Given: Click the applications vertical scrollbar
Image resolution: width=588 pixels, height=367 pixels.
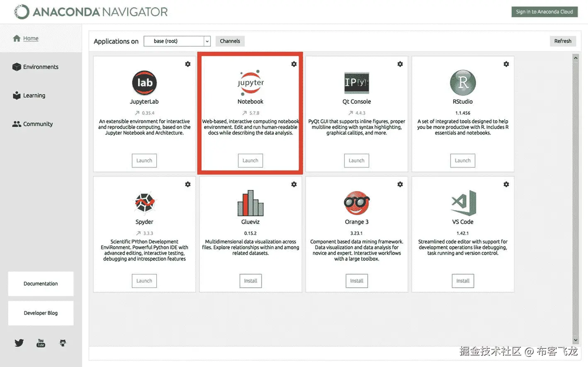Looking at the screenshot, I should click(576, 199).
